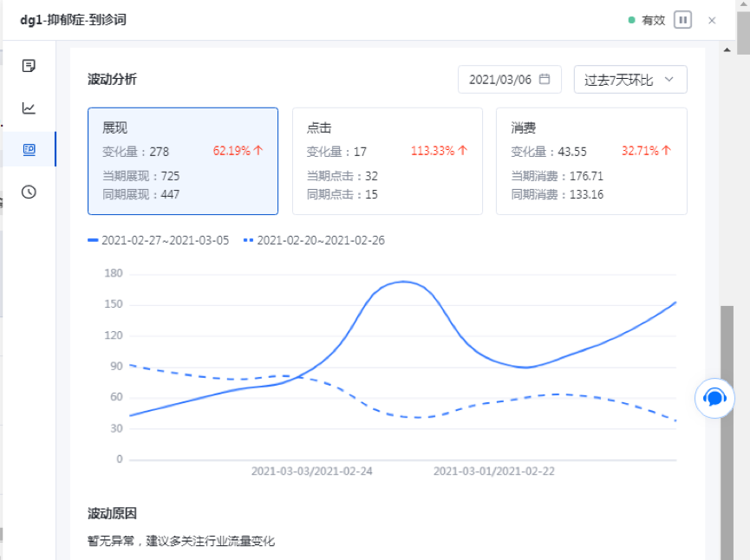Select the 展现 metric card
Image resolution: width=750 pixels, height=560 pixels.
tap(182, 161)
